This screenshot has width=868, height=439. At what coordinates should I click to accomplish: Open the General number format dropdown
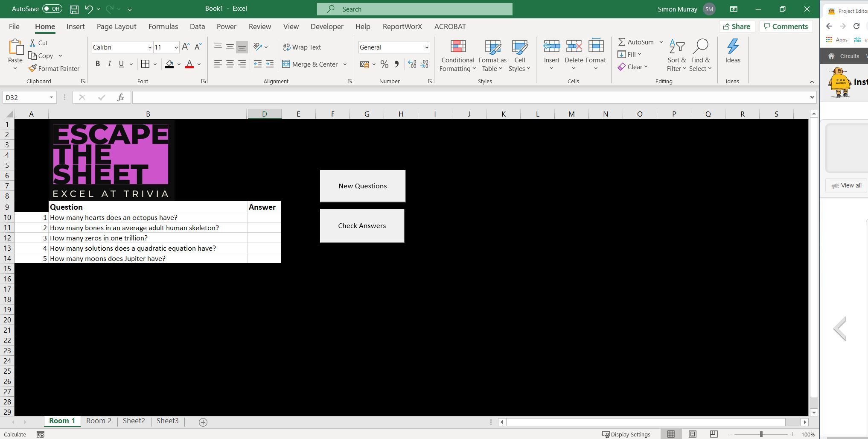(426, 47)
